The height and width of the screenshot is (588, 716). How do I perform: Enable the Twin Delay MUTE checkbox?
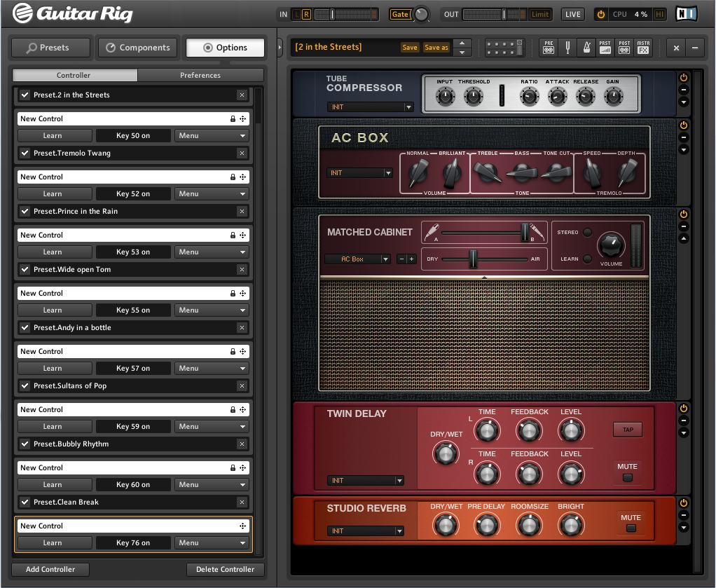point(628,478)
